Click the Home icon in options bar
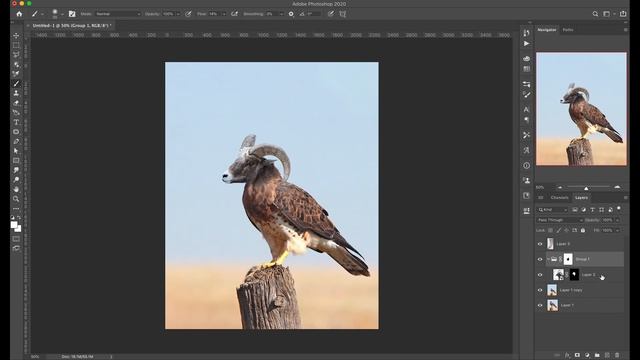This screenshot has width=640, height=360. 19,14
